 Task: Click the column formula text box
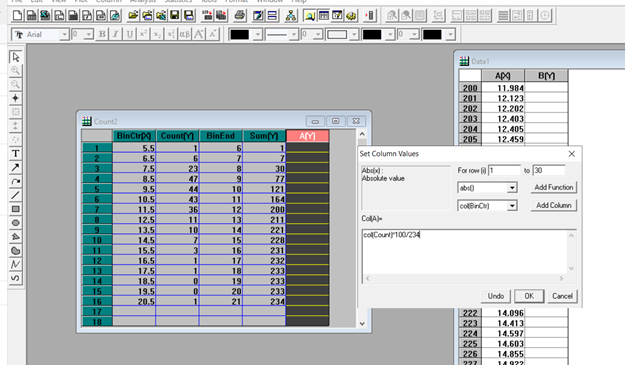(465, 252)
